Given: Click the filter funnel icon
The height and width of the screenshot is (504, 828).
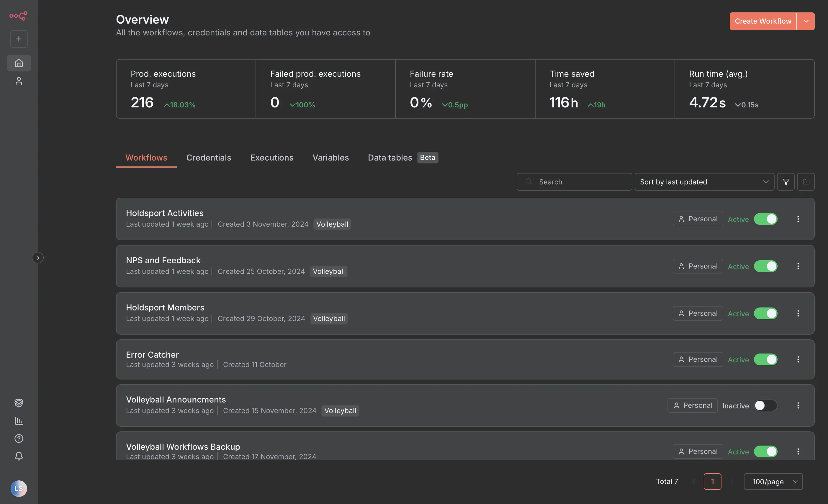Looking at the screenshot, I should coord(786,182).
